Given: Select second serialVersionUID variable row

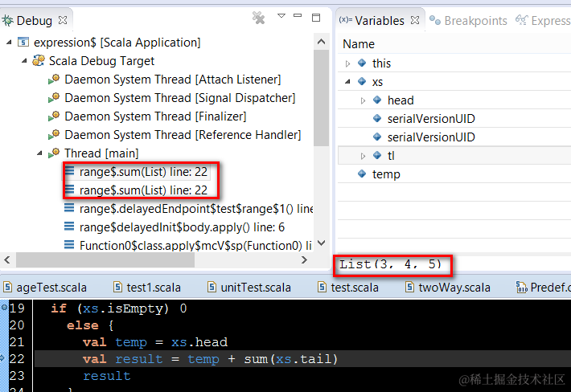Looking at the screenshot, I should pyautogui.click(x=454, y=137).
